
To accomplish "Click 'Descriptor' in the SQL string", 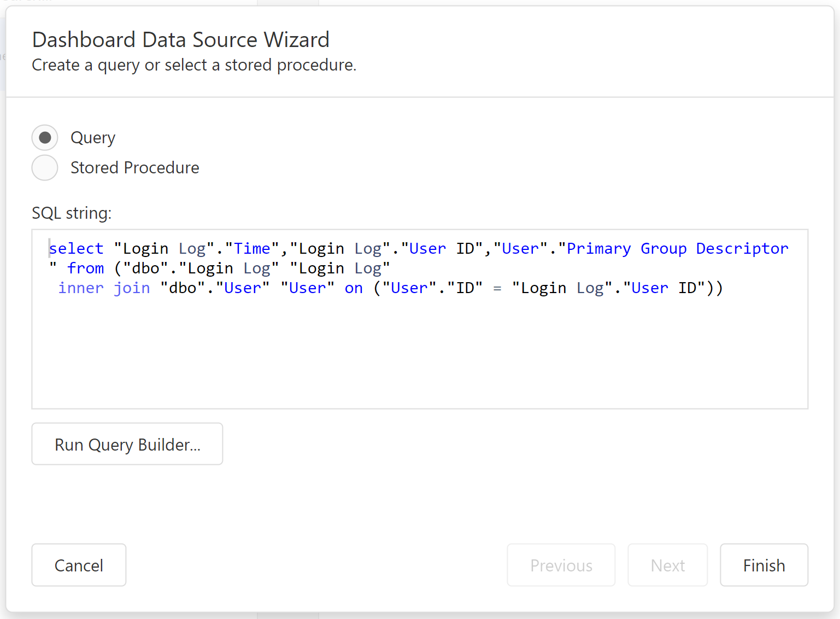I will (742, 249).
